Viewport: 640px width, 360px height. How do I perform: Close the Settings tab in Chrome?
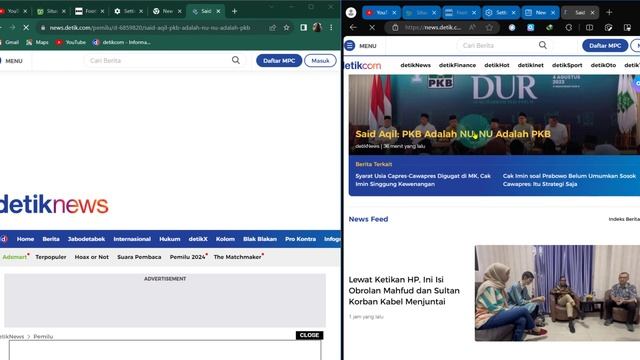pos(141,11)
